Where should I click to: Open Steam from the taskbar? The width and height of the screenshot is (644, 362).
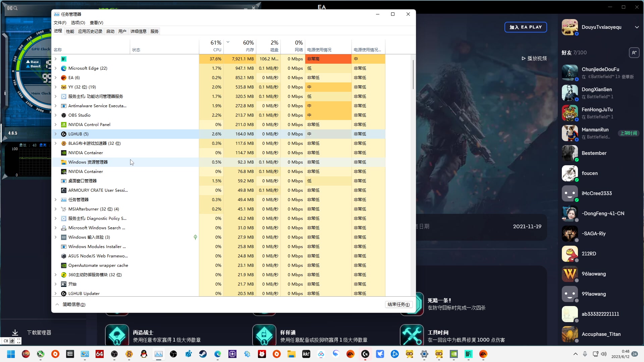point(203,354)
